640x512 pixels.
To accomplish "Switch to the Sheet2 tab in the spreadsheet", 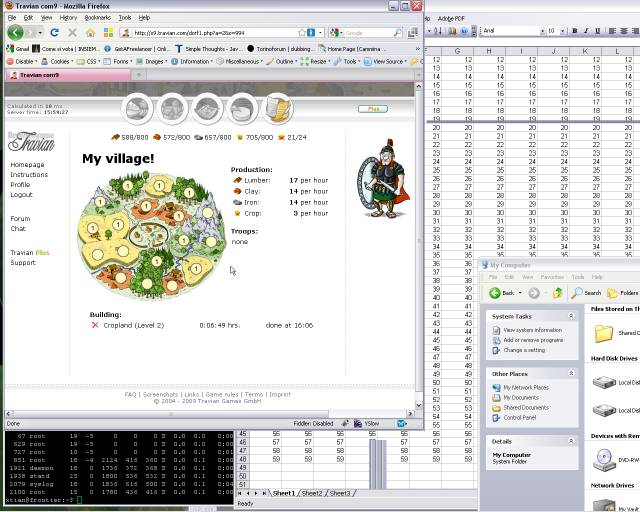I will [312, 493].
